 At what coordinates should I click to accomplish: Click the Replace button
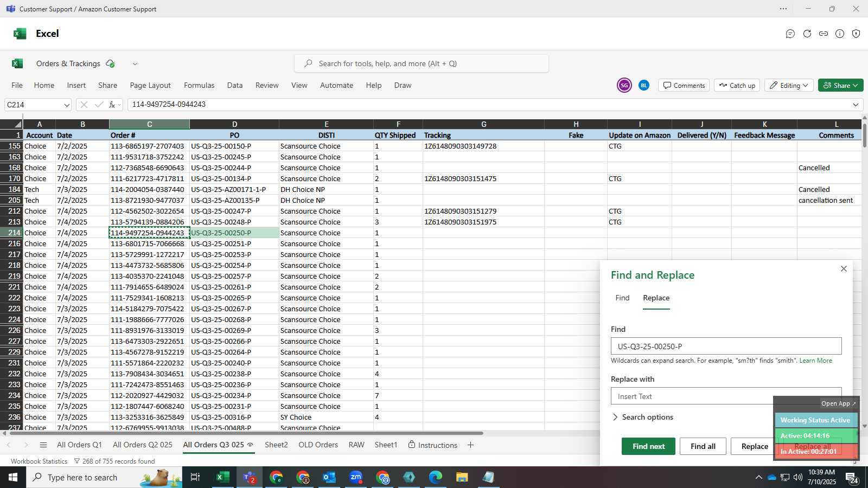click(x=755, y=446)
